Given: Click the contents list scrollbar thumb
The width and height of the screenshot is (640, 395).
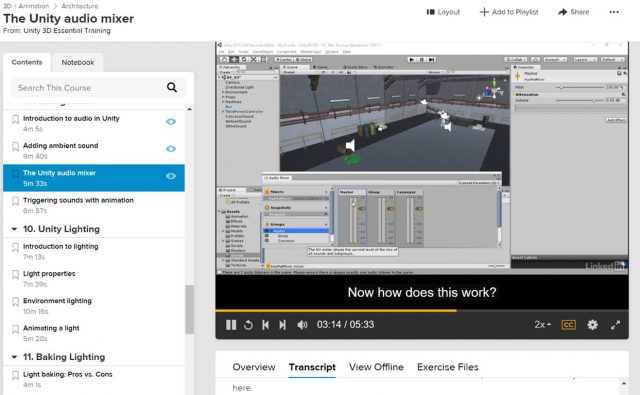Looking at the screenshot, I should 189,309.
